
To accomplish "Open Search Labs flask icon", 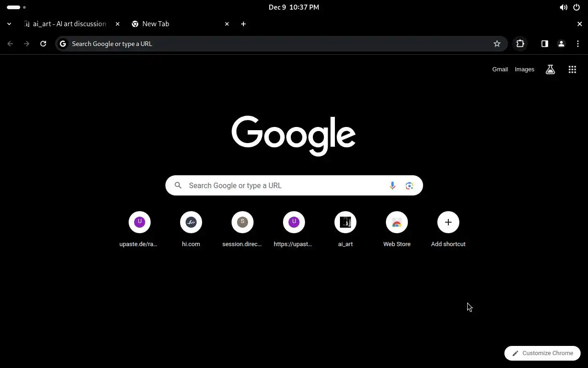I will (x=550, y=69).
